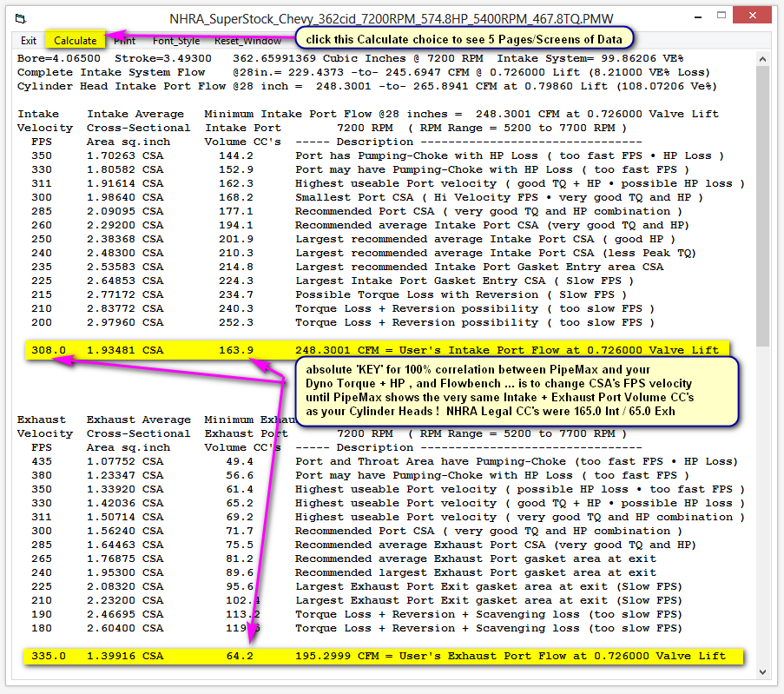Screen dimensions: 784x694
Task: Click the 195.2999 CFM User's Exhaust text
Action: (x=510, y=656)
